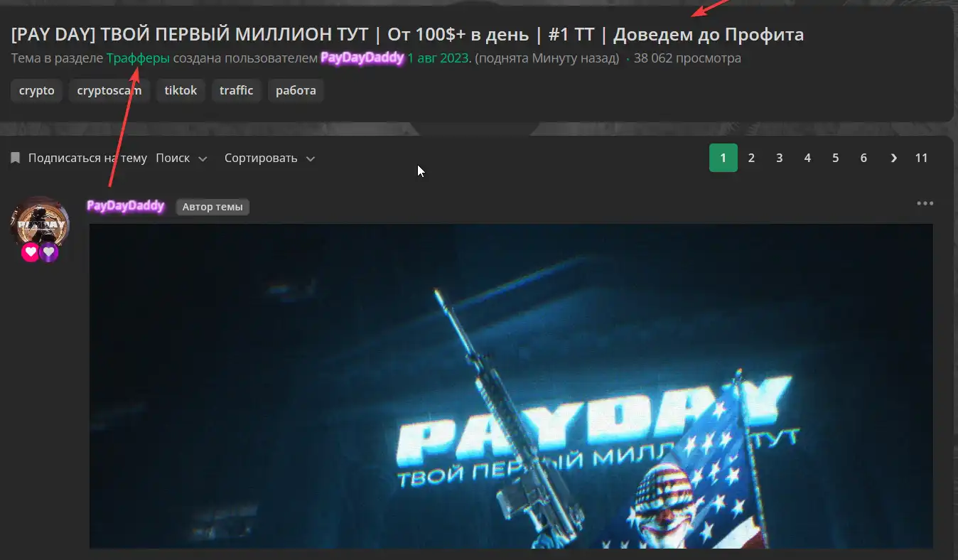Screen dimensions: 958x560
Task: Open PayDayDaddy's avatar picture
Action: pyautogui.click(x=40, y=223)
